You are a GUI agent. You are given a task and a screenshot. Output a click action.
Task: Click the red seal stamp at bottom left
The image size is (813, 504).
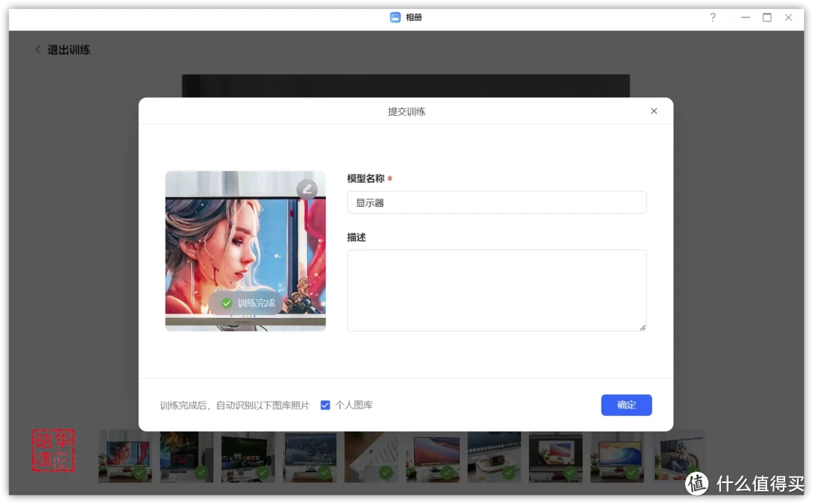click(x=53, y=449)
